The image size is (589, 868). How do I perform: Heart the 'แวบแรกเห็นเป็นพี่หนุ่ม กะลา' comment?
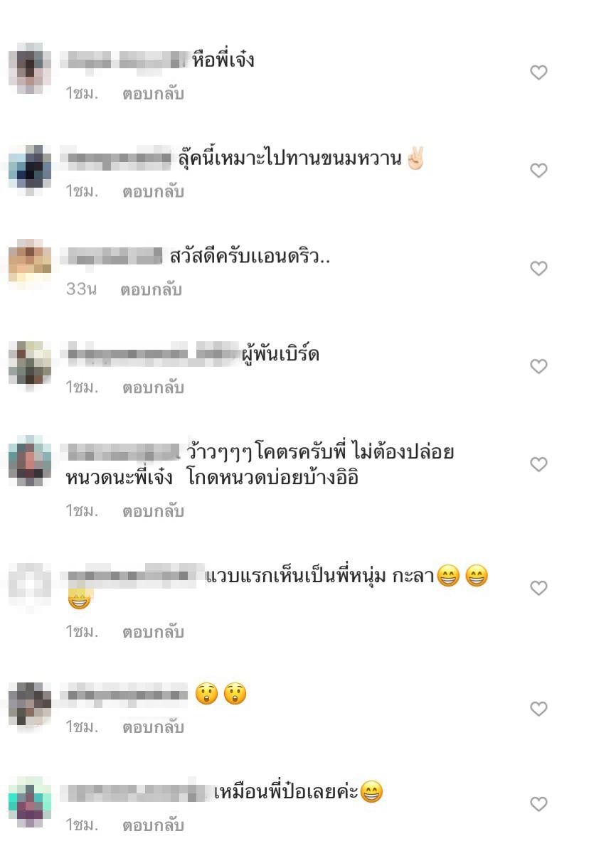point(539,589)
